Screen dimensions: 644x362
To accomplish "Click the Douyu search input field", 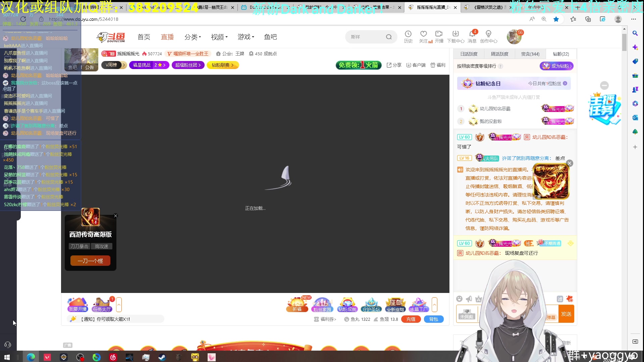I will coord(366,37).
